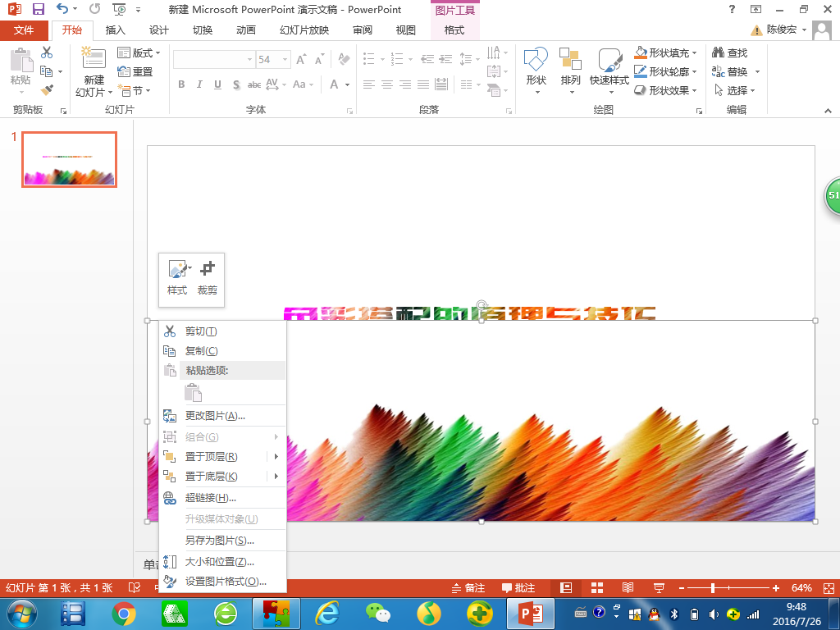The image size is (840, 630).
Task: Open Shape Outline (形状轮廓) dropdown
Action: pos(665,72)
